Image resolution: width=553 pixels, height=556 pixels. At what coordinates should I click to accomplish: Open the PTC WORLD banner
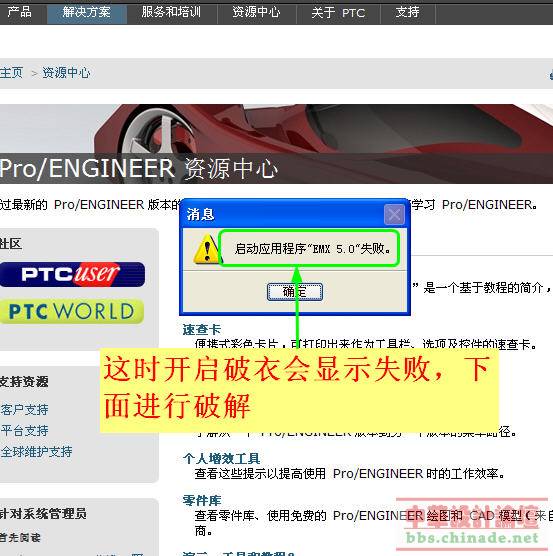click(x=72, y=311)
